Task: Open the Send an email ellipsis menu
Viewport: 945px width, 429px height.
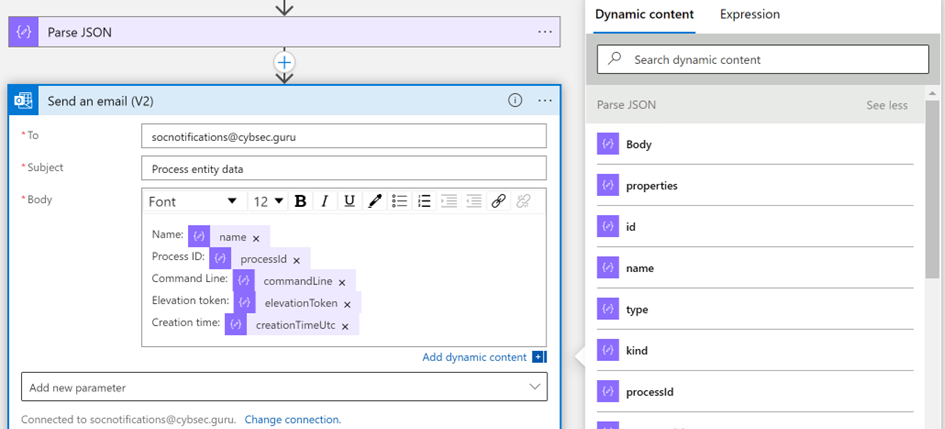Action: [544, 101]
